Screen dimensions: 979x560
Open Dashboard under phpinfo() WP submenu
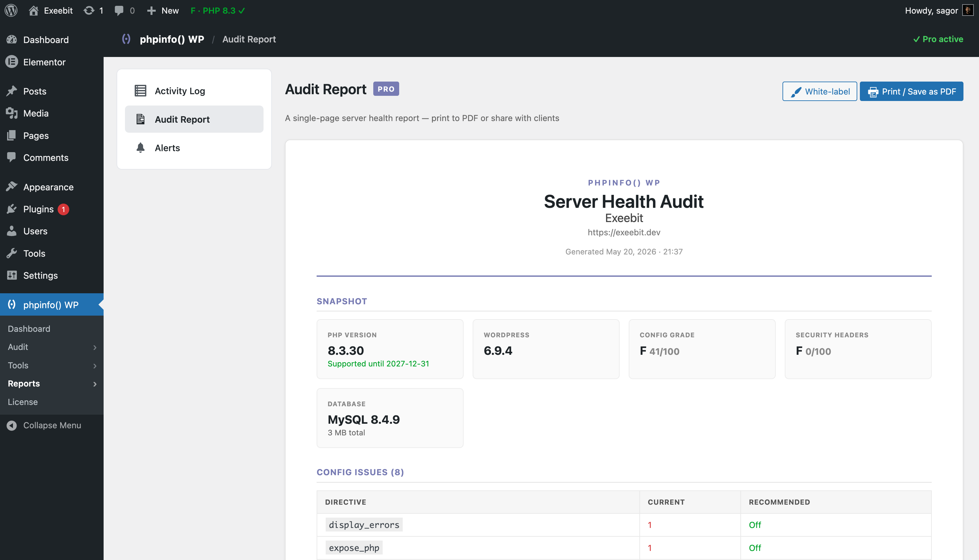(29, 329)
